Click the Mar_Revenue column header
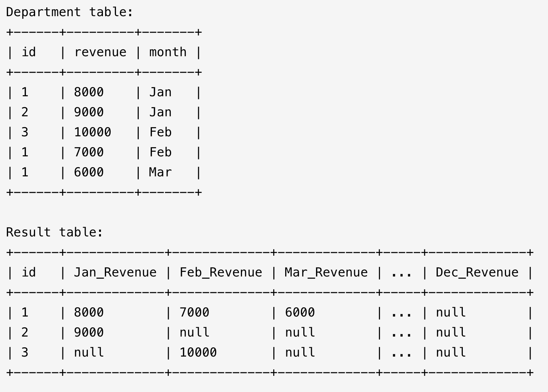548x392 pixels. (326, 272)
